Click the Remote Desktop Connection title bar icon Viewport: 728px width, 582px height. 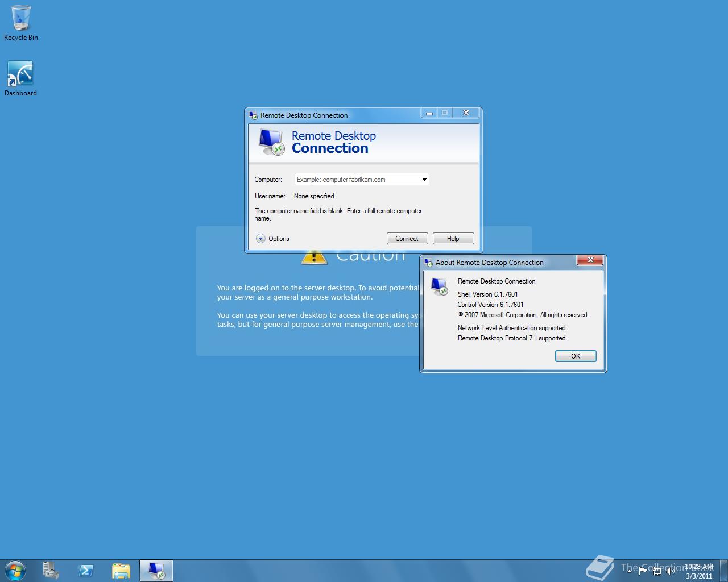click(253, 115)
